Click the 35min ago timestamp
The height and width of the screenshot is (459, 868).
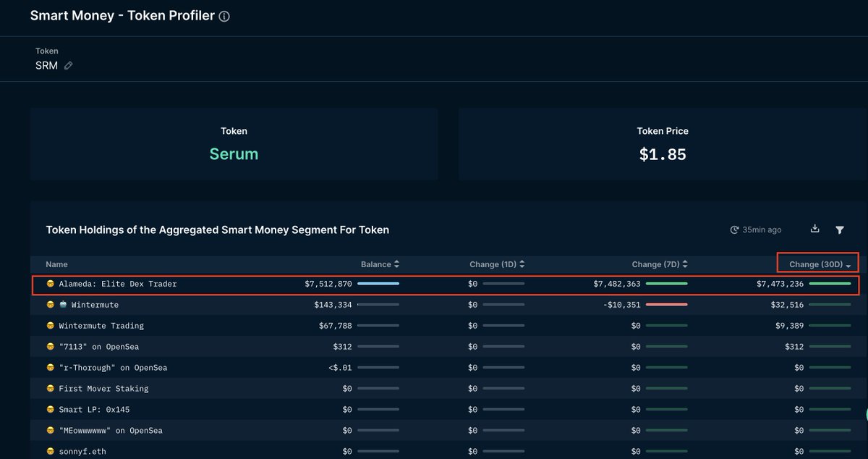click(x=762, y=230)
